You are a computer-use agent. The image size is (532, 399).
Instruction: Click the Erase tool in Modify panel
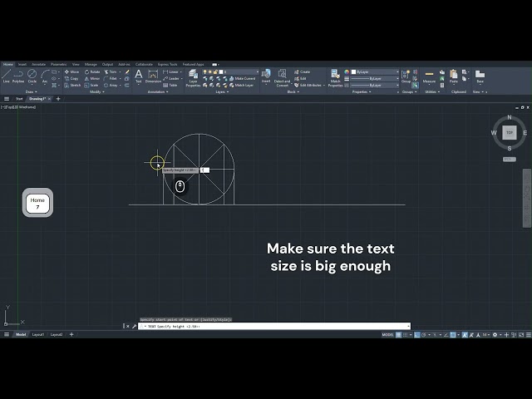pyautogui.click(x=127, y=72)
